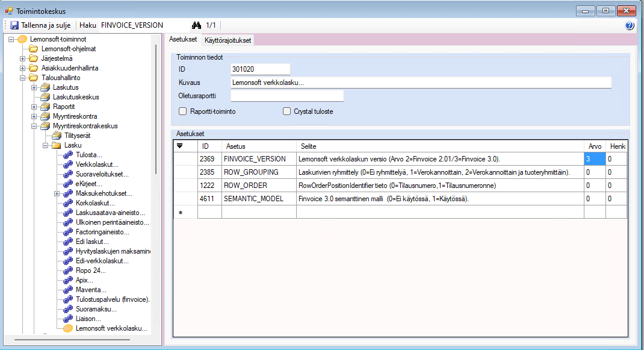Expand the Järjestelmä tree node

click(23, 58)
